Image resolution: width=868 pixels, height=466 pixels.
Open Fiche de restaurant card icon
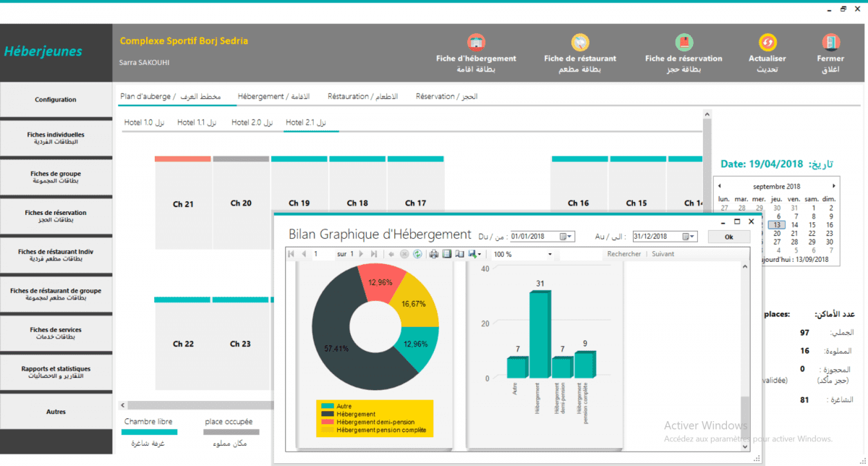pyautogui.click(x=580, y=42)
